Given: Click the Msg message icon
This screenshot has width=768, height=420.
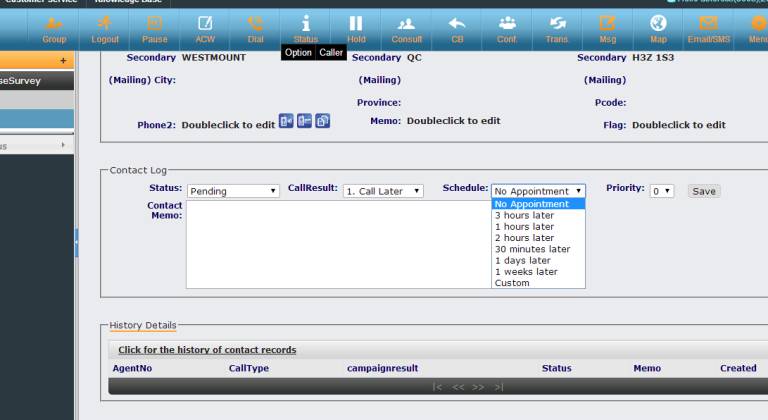Looking at the screenshot, I should click(607, 28).
